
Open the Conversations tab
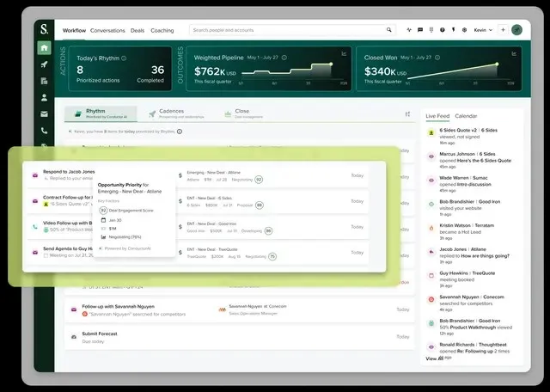pos(107,31)
